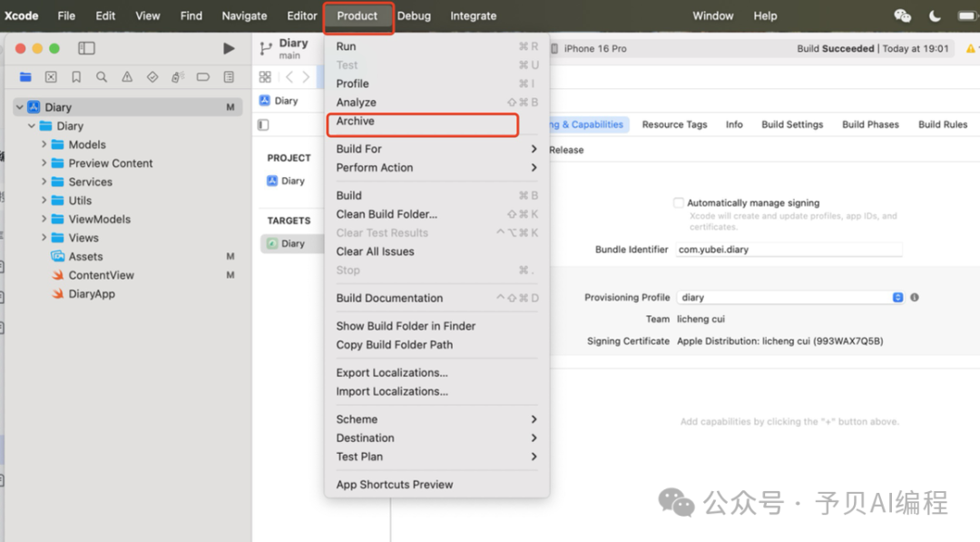
Task: Open the Find navigator magnifier icon
Action: (102, 77)
